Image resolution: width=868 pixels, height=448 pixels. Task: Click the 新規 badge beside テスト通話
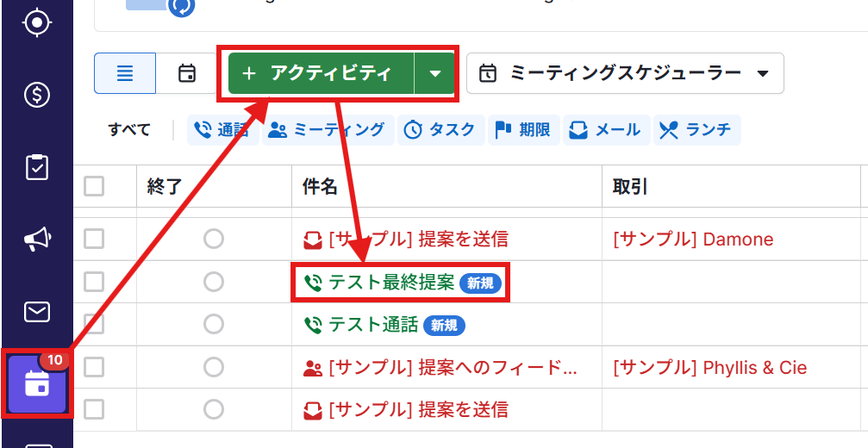click(x=444, y=326)
